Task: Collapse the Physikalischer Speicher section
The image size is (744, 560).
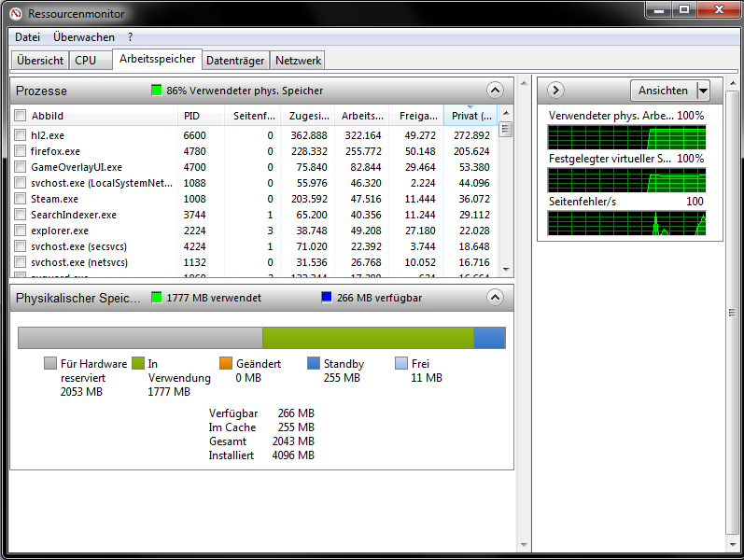Action: (495, 298)
